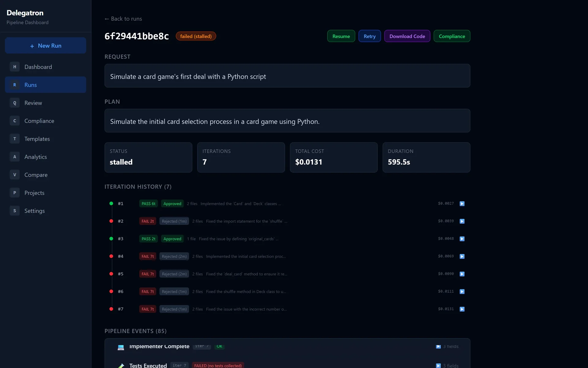
Task: Expand iteration #1 with its arrow
Action: click(x=462, y=204)
